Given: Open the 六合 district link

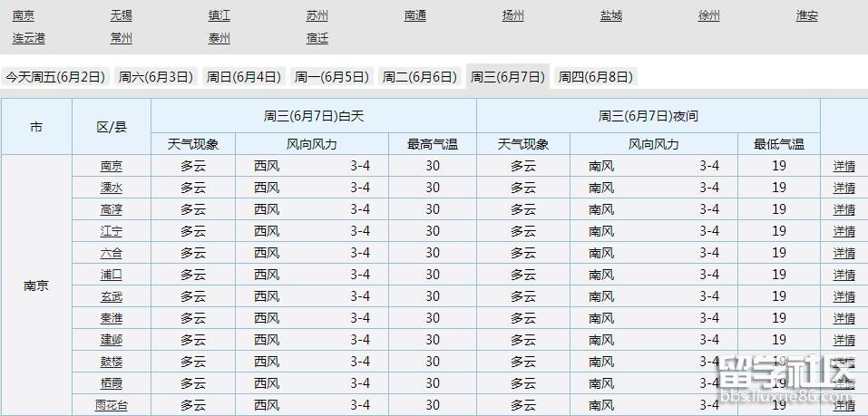Looking at the screenshot, I should pyautogui.click(x=112, y=253).
